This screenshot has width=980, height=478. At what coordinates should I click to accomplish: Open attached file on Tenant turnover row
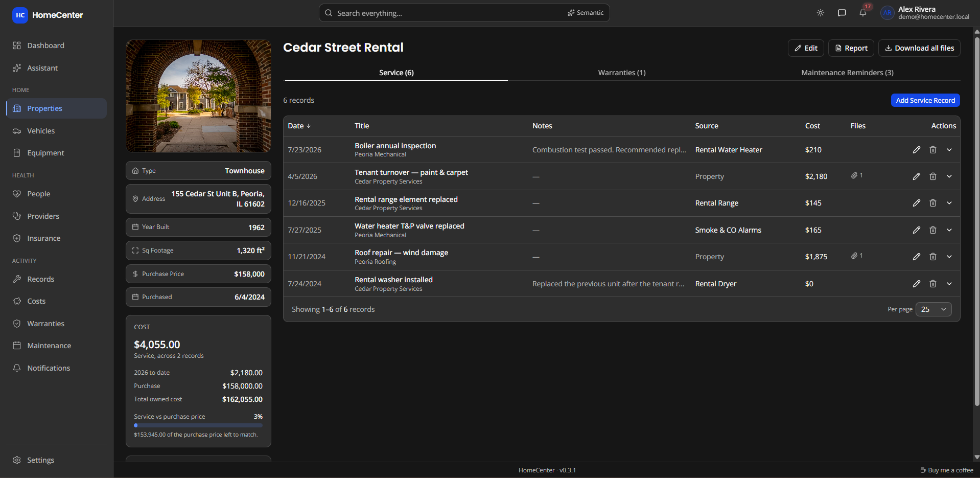click(x=857, y=175)
